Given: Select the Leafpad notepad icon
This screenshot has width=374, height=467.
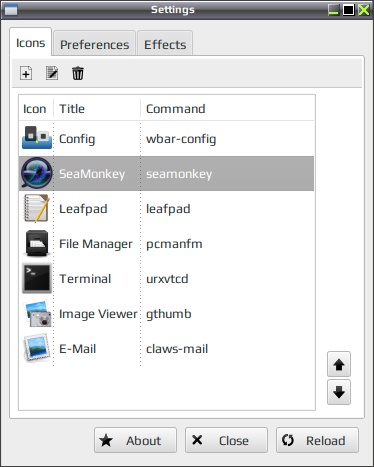Looking at the screenshot, I should pos(37,209).
